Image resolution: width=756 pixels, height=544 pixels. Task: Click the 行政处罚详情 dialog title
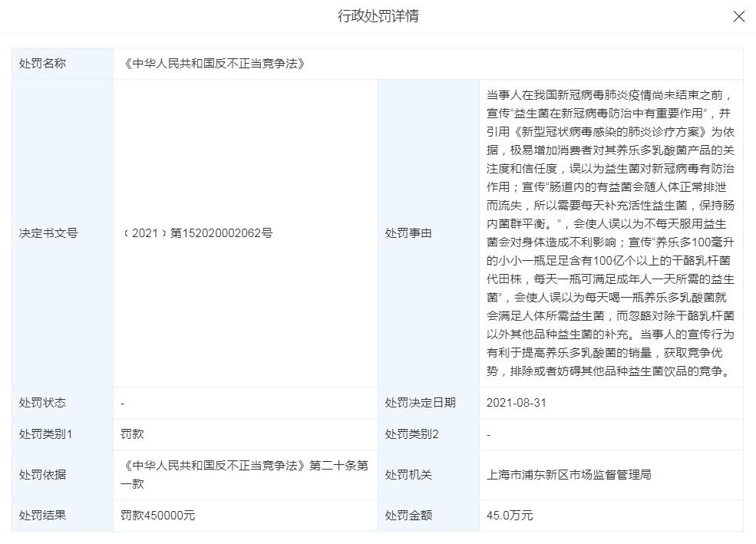pyautogui.click(x=378, y=16)
